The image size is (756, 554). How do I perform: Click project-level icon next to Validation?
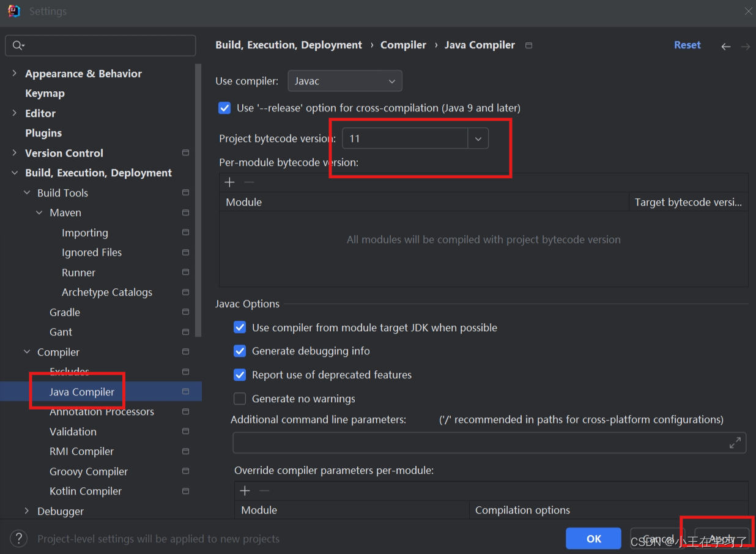point(185,432)
